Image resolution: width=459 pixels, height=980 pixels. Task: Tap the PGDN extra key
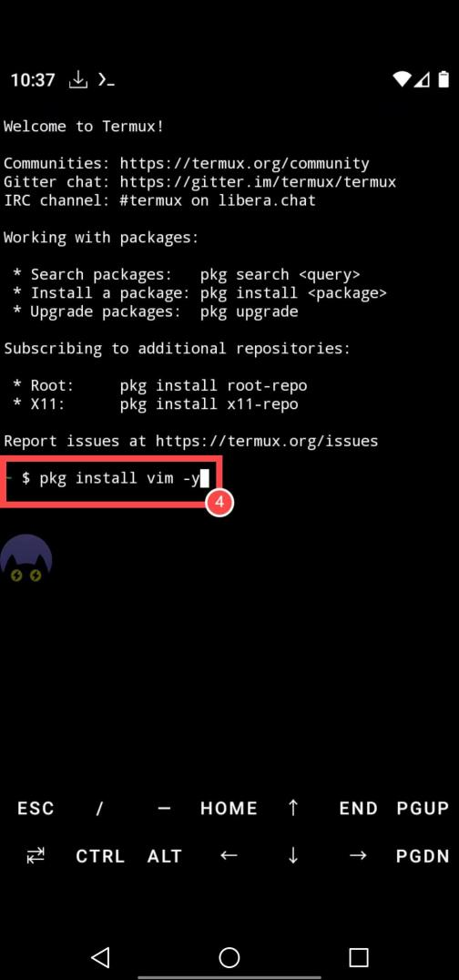tap(423, 856)
